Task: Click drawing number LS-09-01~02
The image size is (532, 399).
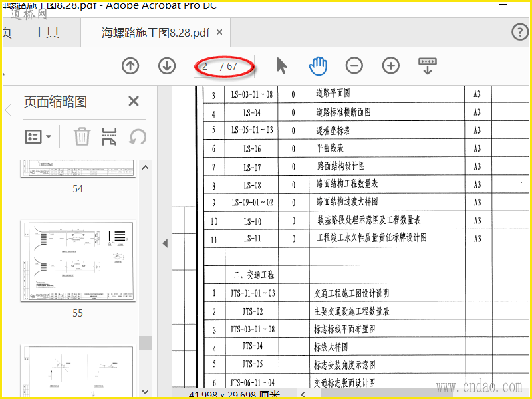Action: point(252,203)
